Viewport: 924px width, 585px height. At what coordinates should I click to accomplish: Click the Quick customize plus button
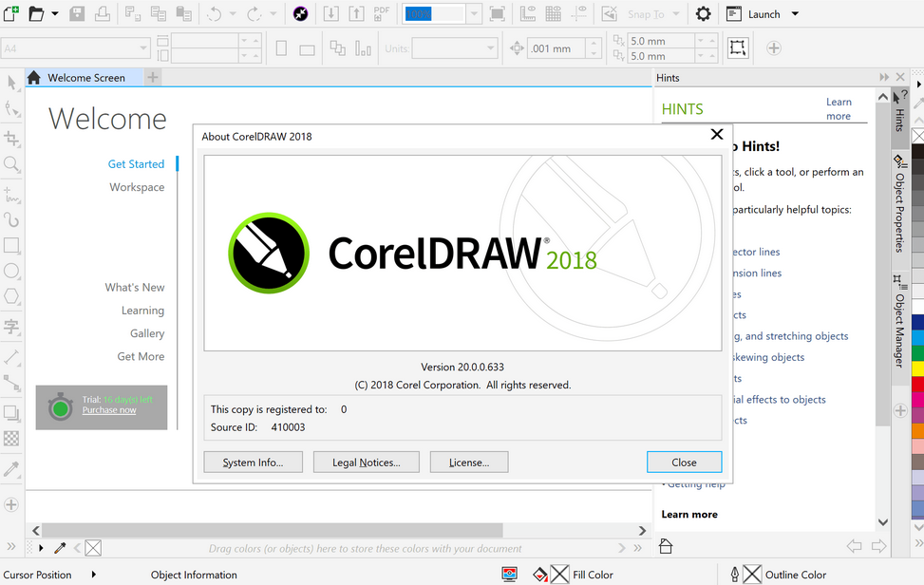tap(774, 48)
